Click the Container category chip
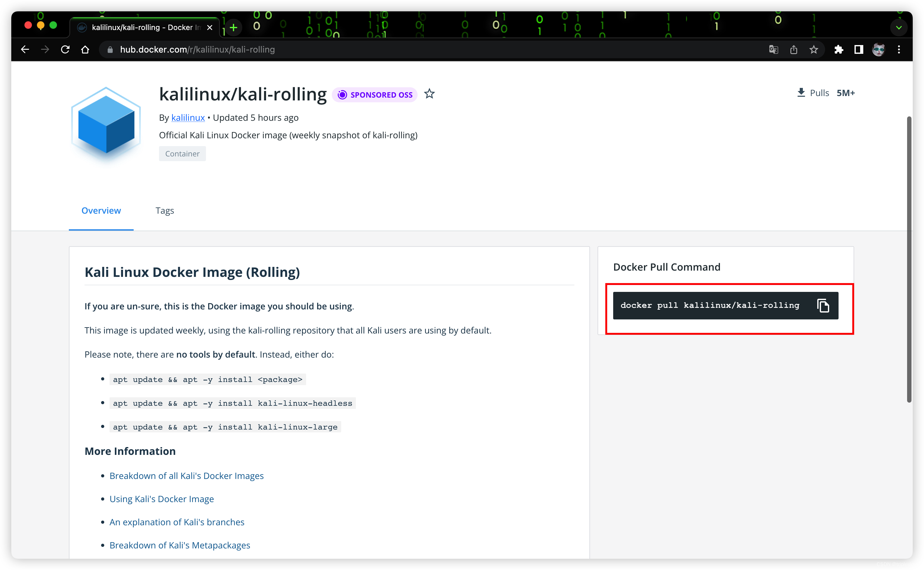 click(x=182, y=154)
